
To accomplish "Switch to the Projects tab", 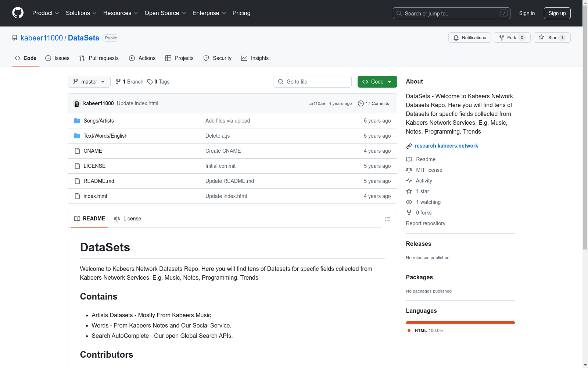I will click(179, 58).
